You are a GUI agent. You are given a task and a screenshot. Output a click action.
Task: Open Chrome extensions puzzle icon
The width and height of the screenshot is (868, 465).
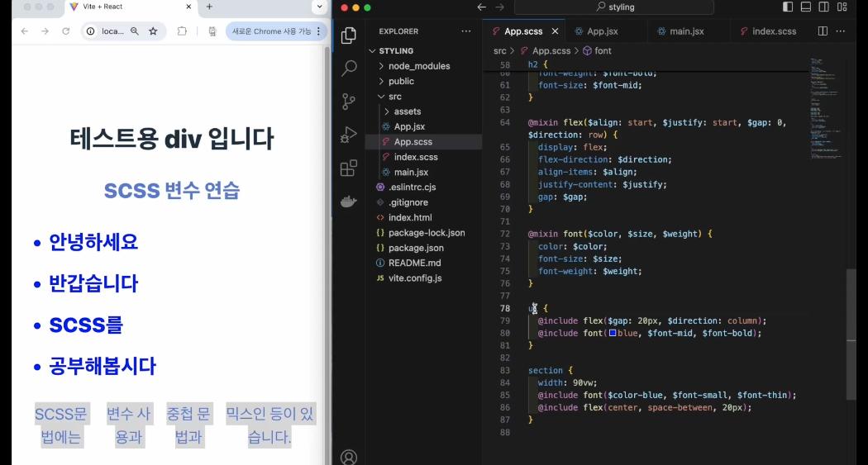tap(182, 31)
